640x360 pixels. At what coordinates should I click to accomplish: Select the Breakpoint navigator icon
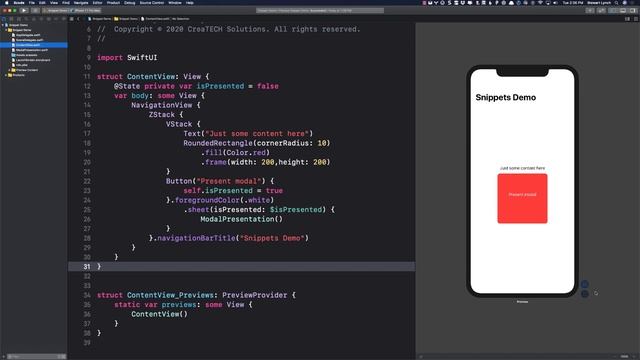coord(56,19)
